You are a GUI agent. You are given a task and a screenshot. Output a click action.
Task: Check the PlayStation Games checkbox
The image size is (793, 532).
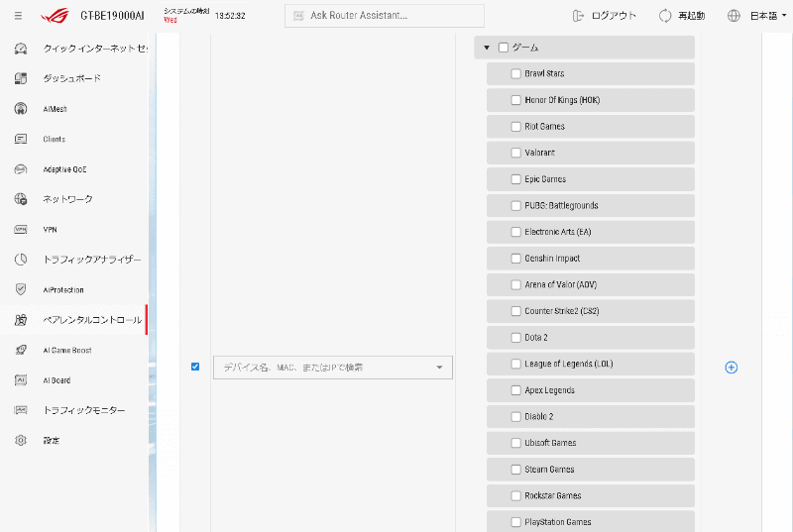pyautogui.click(x=515, y=522)
